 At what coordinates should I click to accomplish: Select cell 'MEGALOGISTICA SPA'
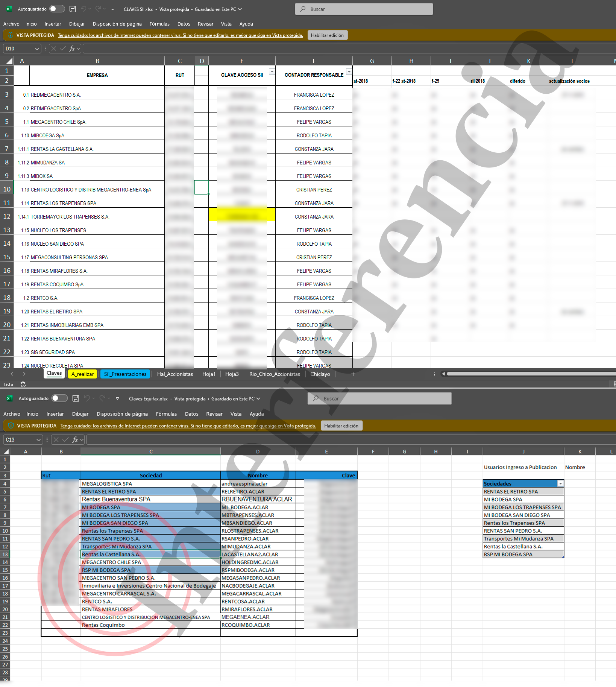click(x=151, y=484)
